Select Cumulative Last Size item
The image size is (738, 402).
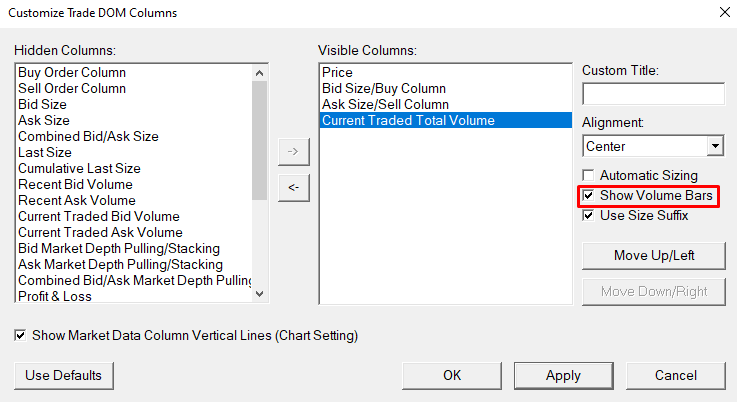(x=79, y=169)
